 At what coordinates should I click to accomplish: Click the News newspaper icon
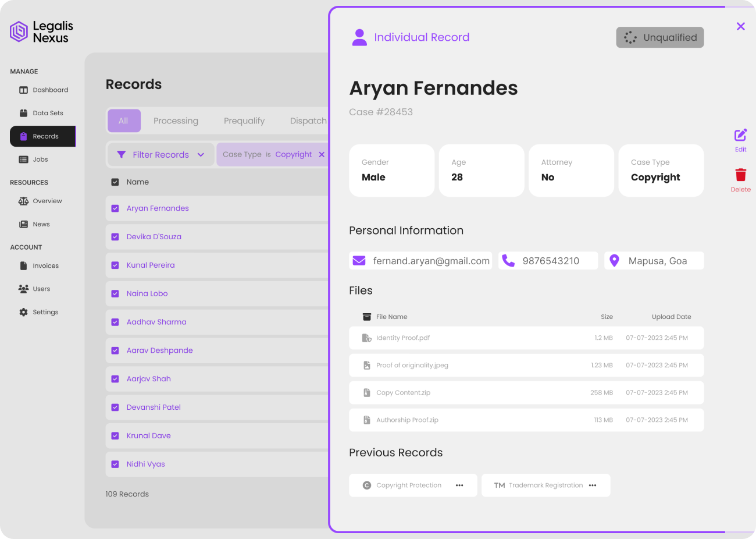23,224
